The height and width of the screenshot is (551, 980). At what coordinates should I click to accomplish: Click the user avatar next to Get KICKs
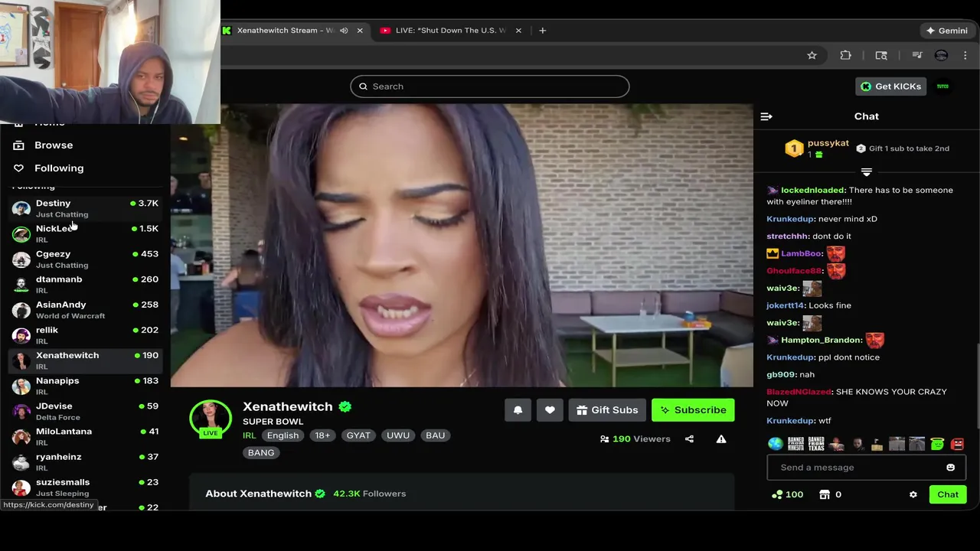942,86
